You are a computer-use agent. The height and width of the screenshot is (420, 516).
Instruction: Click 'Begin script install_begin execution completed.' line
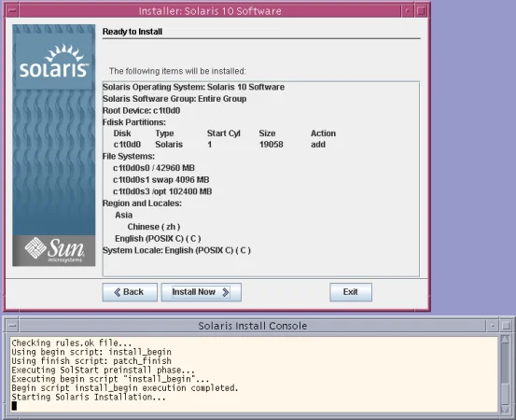pyautogui.click(x=125, y=388)
